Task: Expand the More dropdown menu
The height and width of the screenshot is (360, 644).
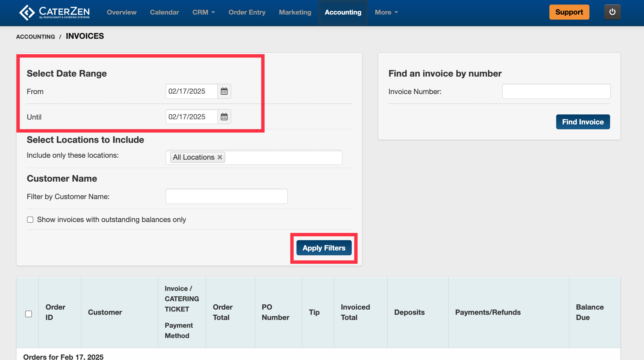Action: (386, 12)
